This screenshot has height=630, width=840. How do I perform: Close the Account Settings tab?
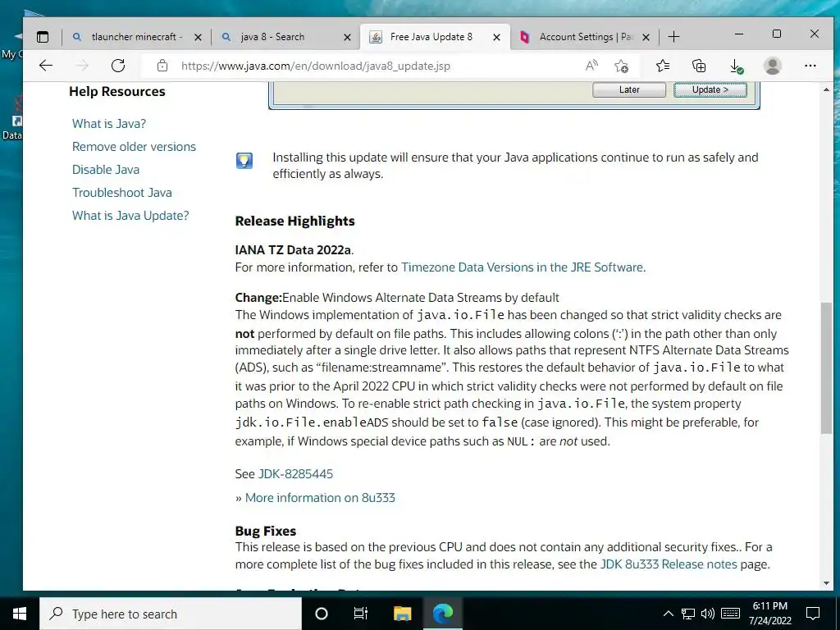[x=646, y=37]
